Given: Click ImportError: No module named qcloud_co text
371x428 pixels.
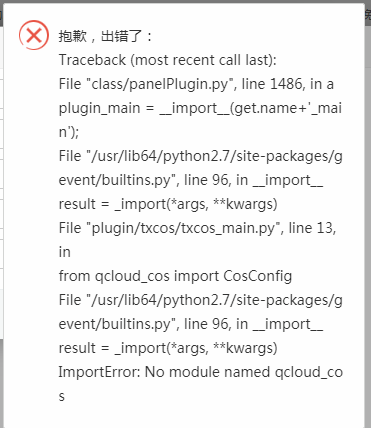Looking at the screenshot, I should pyautogui.click(x=201, y=372).
